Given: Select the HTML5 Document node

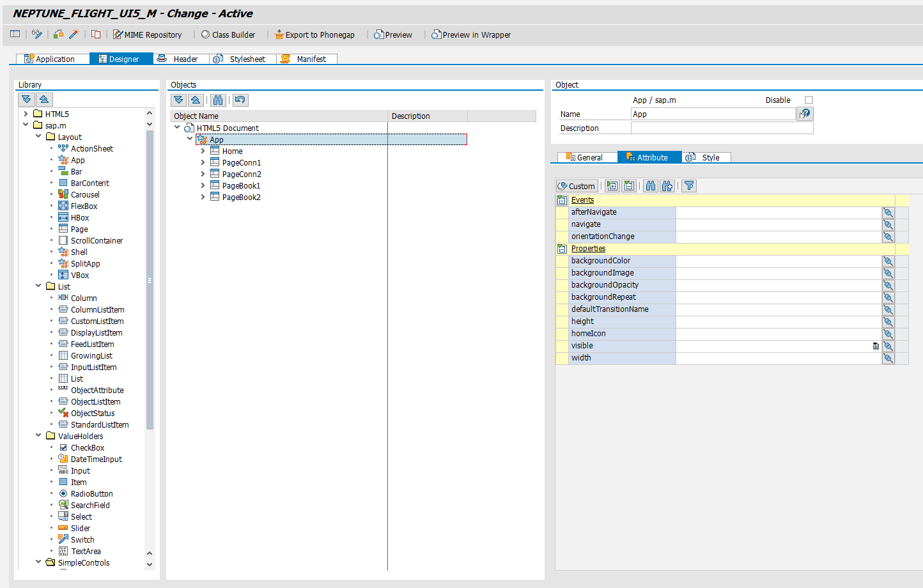Looking at the screenshot, I should coord(228,128).
